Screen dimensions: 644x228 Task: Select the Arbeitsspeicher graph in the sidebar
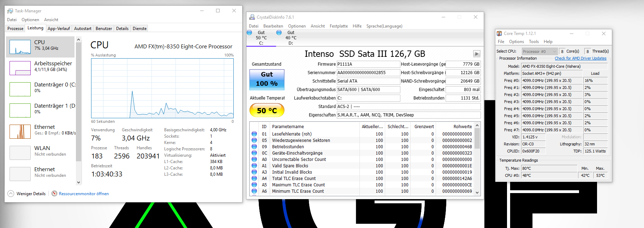pyautogui.click(x=20, y=68)
